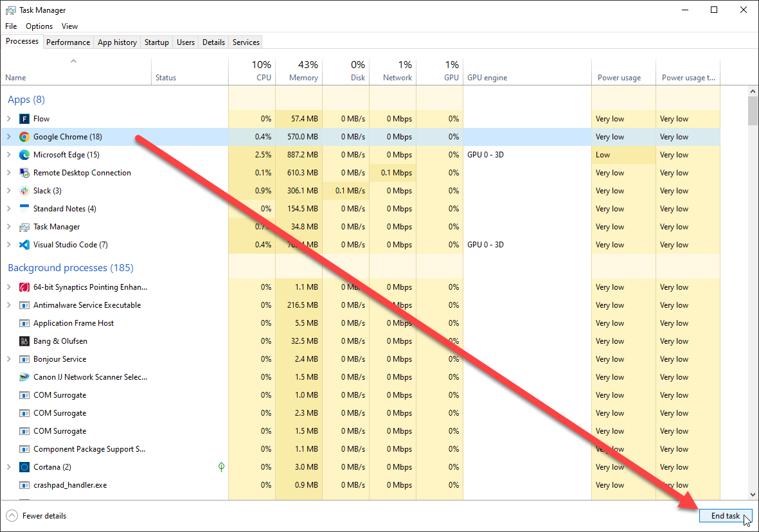Click the Remote Desktop Connection icon
Image resolution: width=759 pixels, height=532 pixels.
[24, 173]
